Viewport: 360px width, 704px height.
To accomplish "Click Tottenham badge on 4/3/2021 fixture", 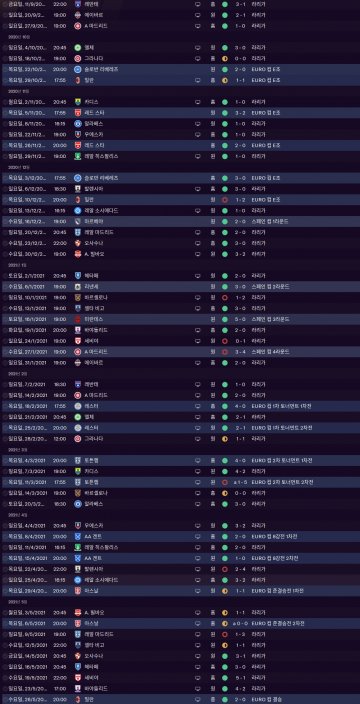I will [x=77, y=460].
